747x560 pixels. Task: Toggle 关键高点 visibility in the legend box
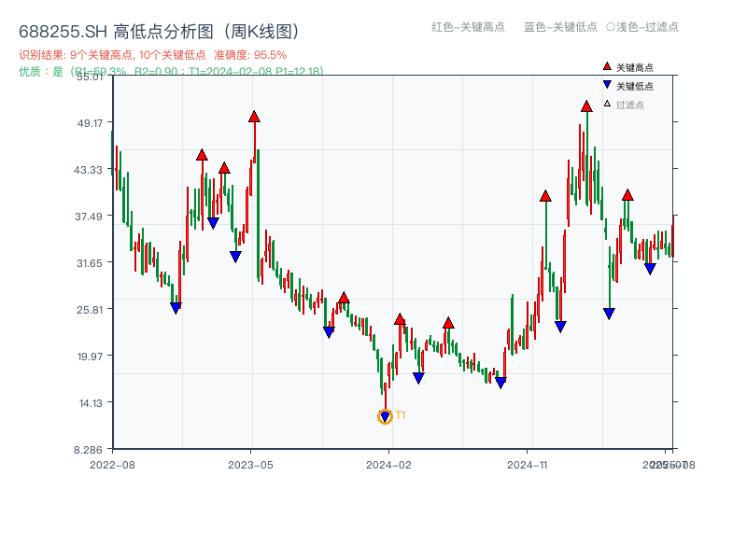click(x=633, y=67)
